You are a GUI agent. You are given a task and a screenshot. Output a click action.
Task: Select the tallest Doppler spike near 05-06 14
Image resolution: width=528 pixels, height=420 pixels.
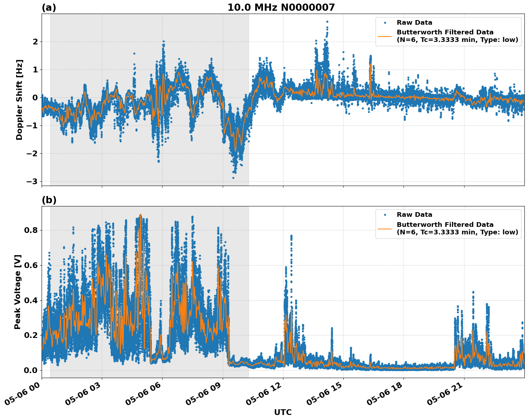click(327, 22)
